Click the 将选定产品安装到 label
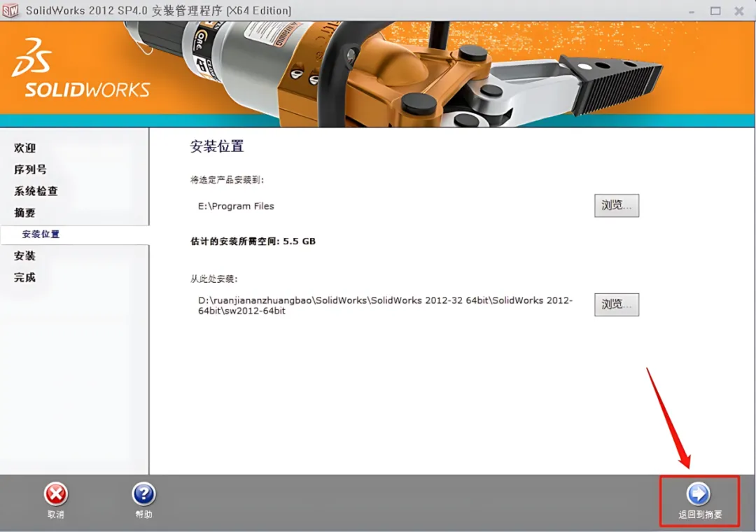The image size is (756, 532). tap(227, 180)
